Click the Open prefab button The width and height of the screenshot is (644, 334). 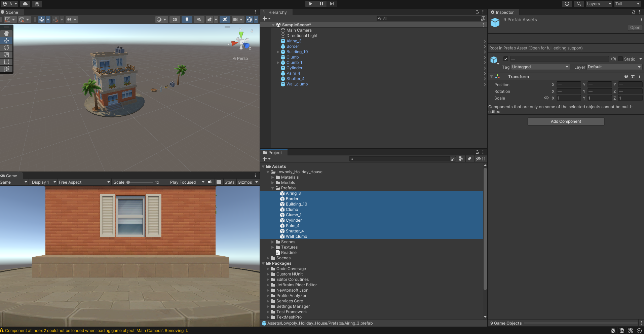point(635,28)
